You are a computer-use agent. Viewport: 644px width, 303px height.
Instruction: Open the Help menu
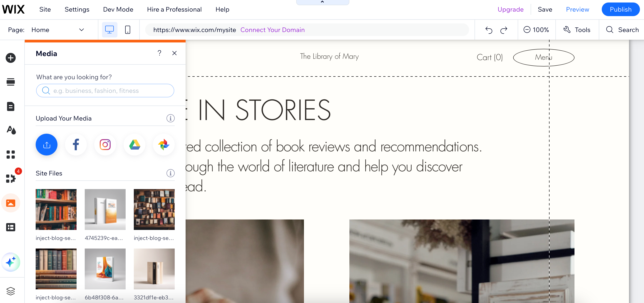pyautogui.click(x=222, y=10)
